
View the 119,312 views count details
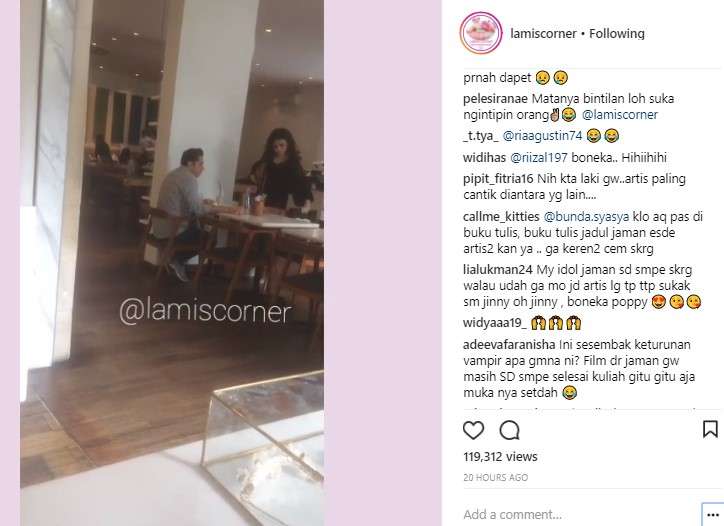click(500, 457)
